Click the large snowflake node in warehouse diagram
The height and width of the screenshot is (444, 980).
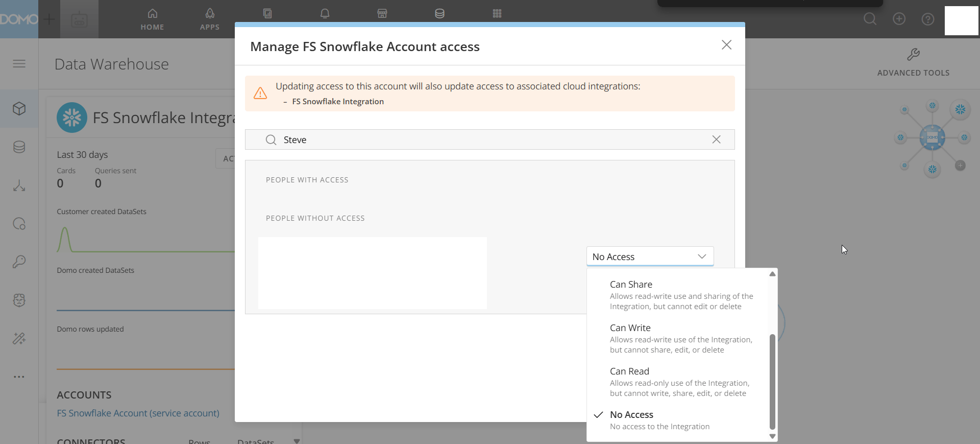tap(960, 109)
